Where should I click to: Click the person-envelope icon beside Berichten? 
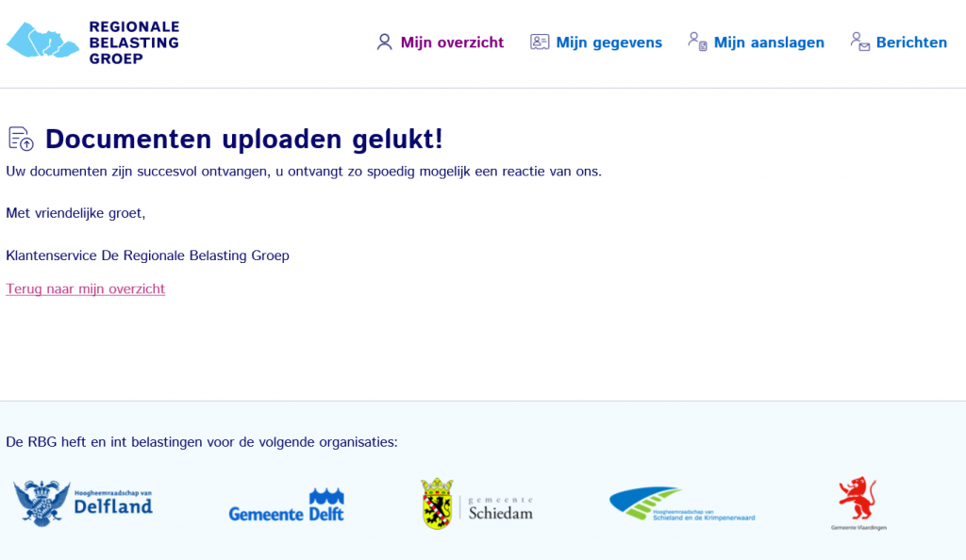point(860,41)
